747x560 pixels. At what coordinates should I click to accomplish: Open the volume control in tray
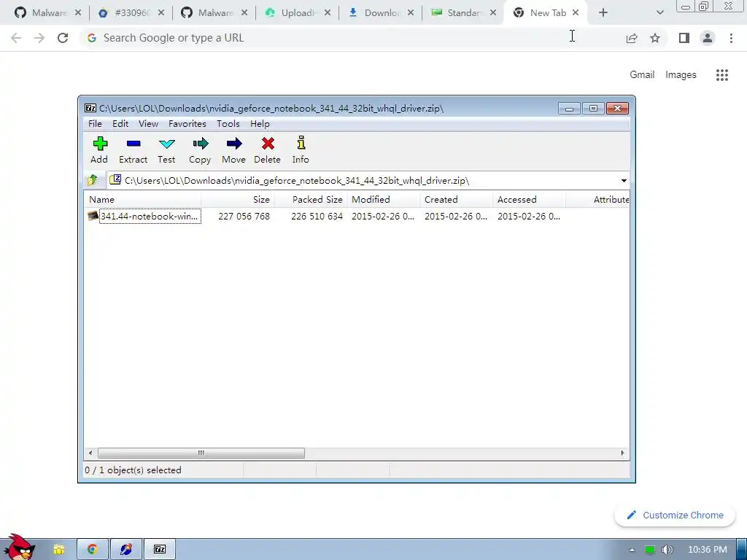click(x=667, y=550)
